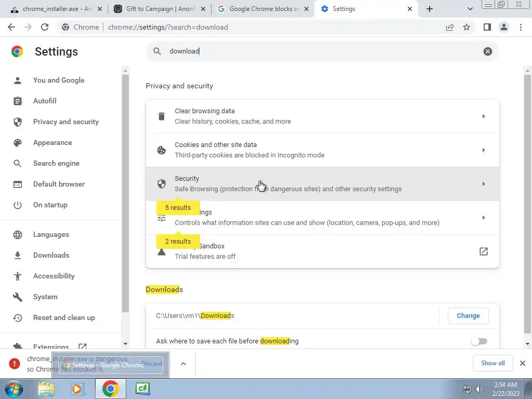532x399 pixels.
Task: Click the share page icon in address bar
Action: pos(450,27)
